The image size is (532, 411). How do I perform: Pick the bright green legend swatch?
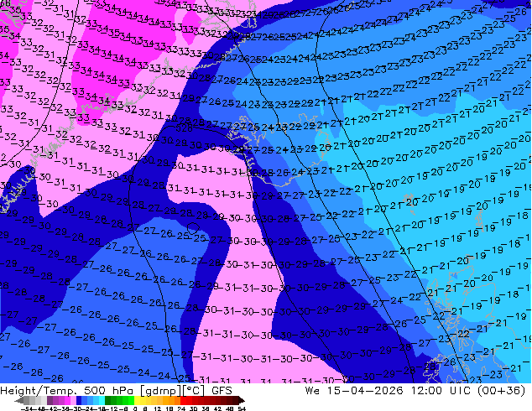pyautogui.click(x=131, y=400)
